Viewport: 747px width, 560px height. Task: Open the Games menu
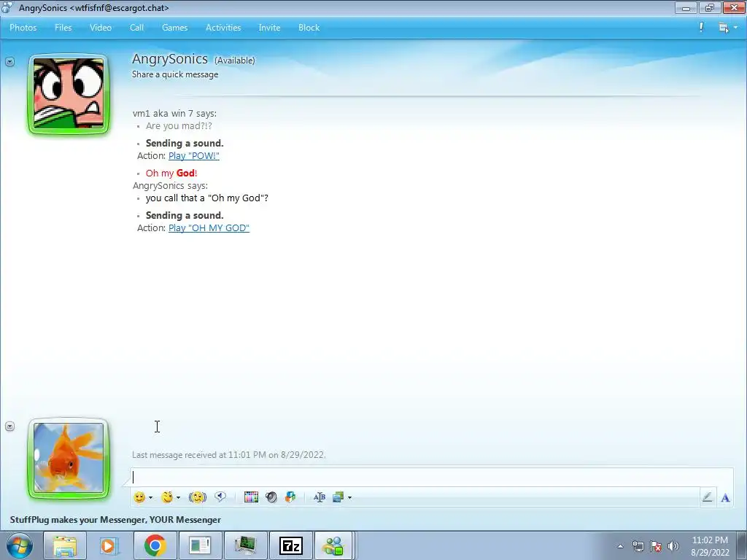click(175, 28)
